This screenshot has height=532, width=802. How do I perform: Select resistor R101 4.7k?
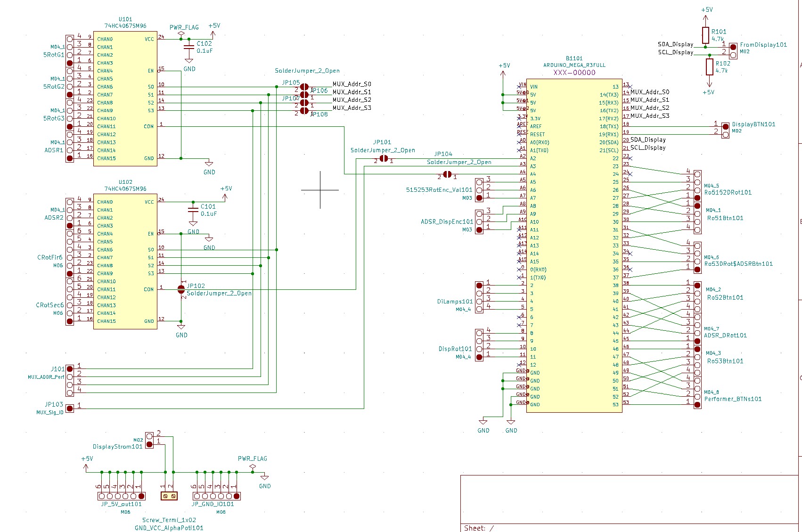(705, 34)
